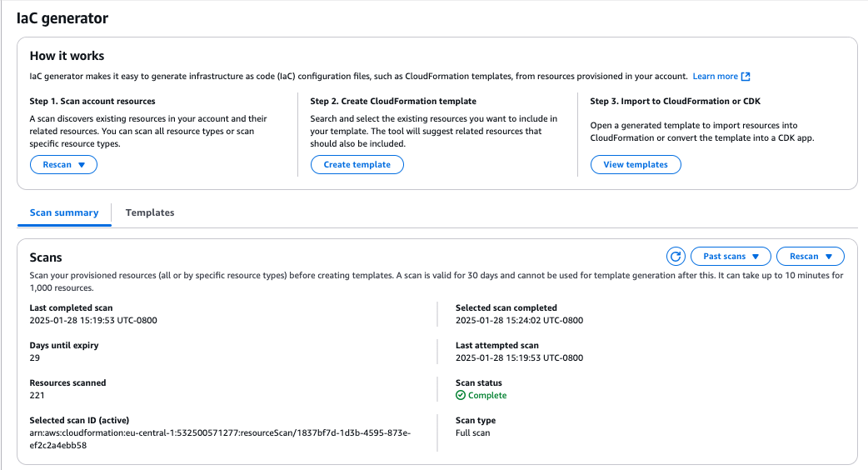This screenshot has height=470, width=868.
Task: Click the Step 2. Create CloudFormation template heading
Action: pyautogui.click(x=393, y=102)
